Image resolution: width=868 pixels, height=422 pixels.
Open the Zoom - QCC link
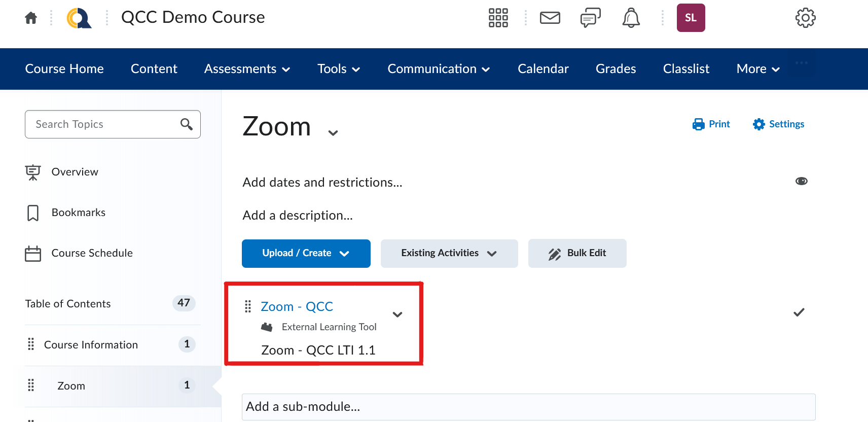[297, 306]
